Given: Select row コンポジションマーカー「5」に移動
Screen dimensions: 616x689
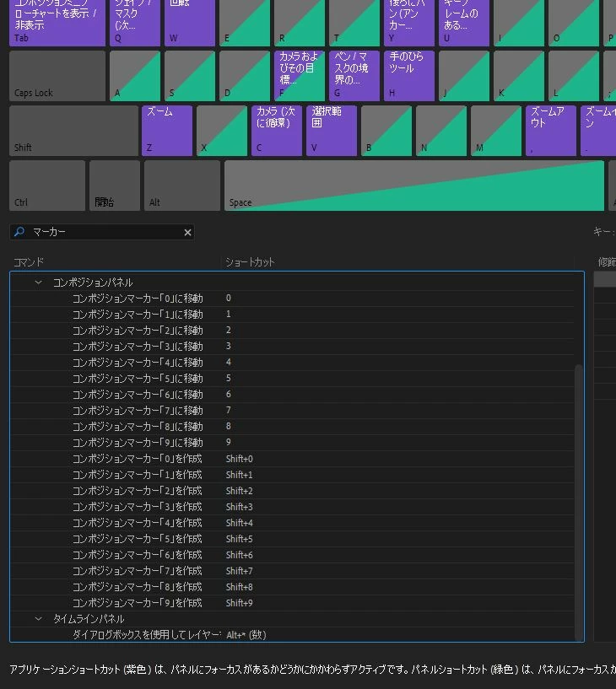Looking at the screenshot, I should coord(293,379).
